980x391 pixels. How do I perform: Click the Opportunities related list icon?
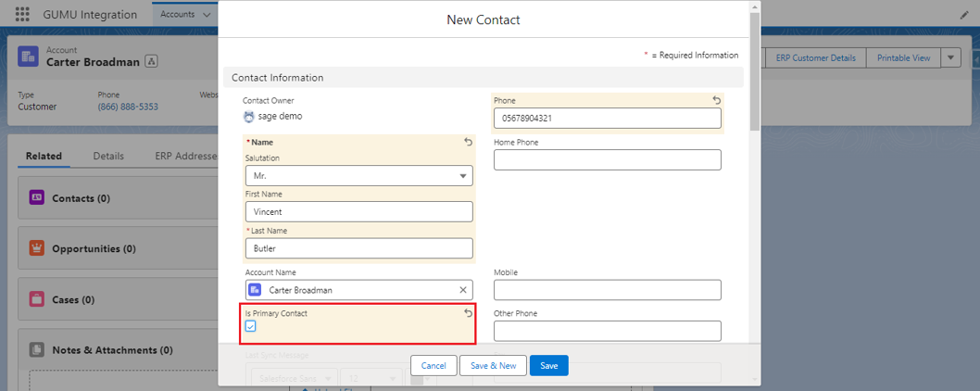pos(37,248)
